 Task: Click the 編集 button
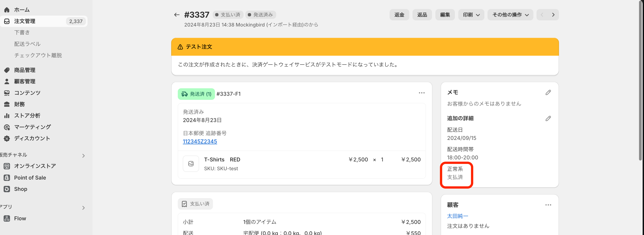(445, 15)
